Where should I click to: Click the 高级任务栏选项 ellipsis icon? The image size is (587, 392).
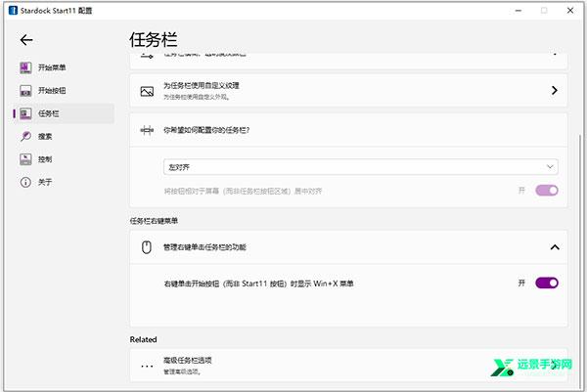pyautogui.click(x=147, y=366)
